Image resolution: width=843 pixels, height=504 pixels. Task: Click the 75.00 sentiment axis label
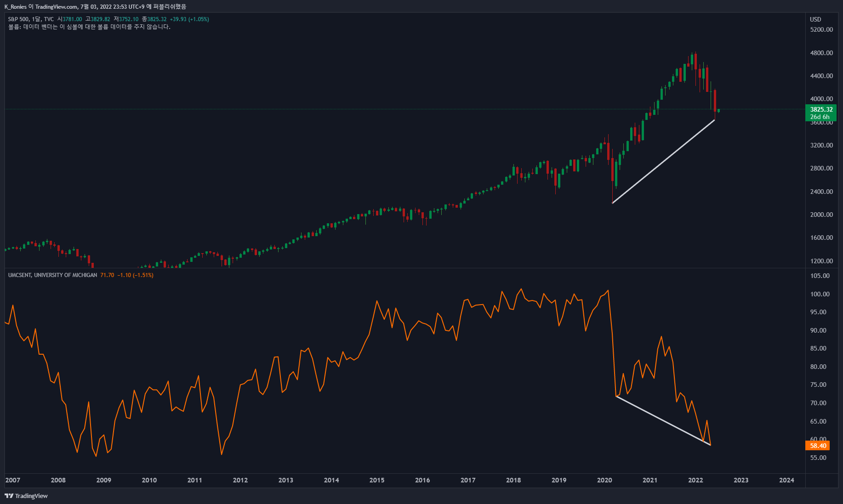click(818, 385)
